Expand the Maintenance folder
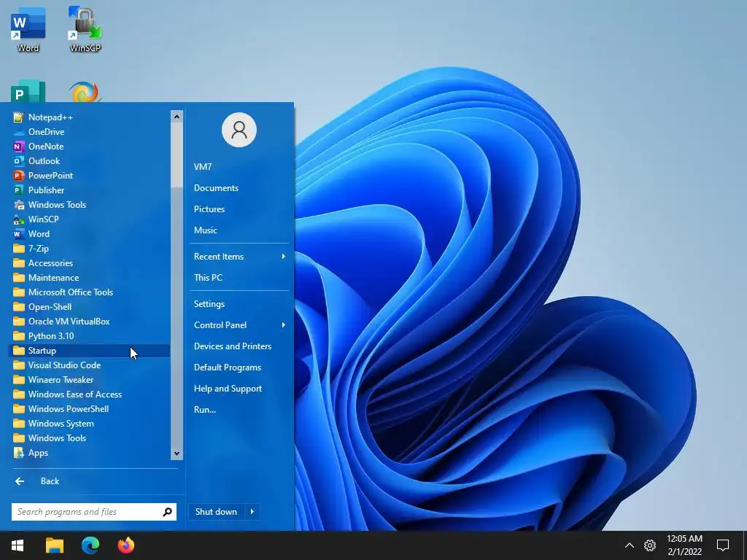The height and width of the screenshot is (560, 747). pos(90,278)
